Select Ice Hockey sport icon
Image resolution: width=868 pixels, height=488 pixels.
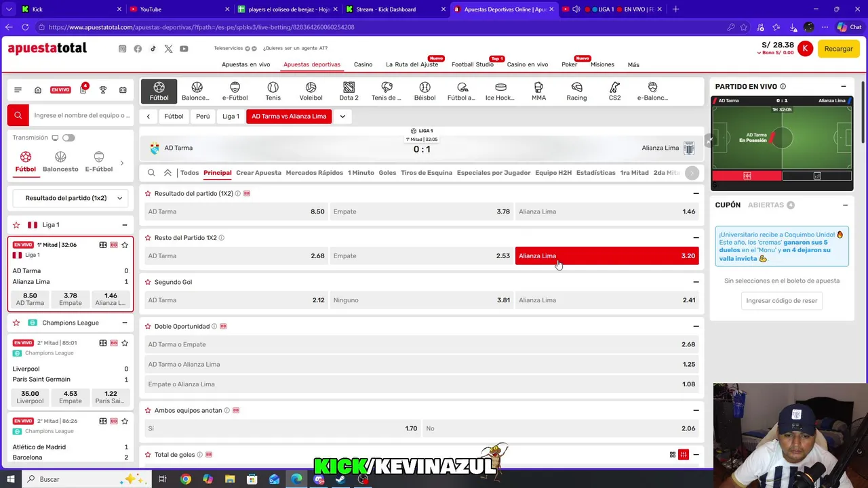click(500, 91)
